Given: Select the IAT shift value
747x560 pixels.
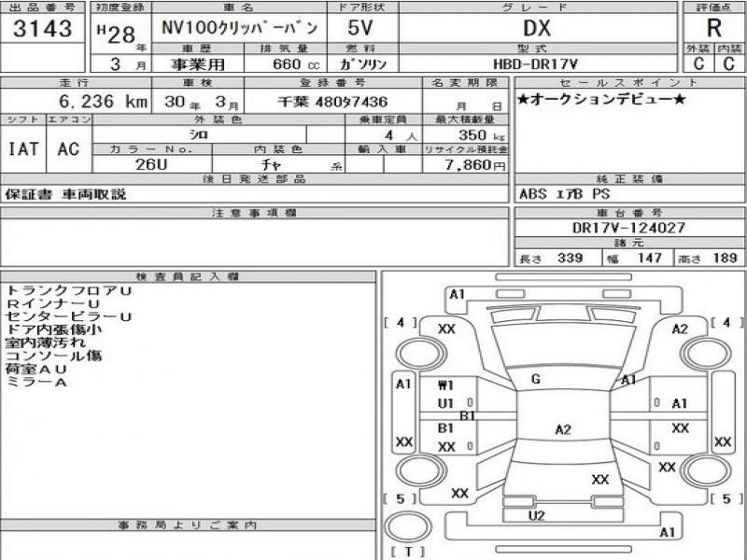Looking at the screenshot, I should (x=22, y=149).
